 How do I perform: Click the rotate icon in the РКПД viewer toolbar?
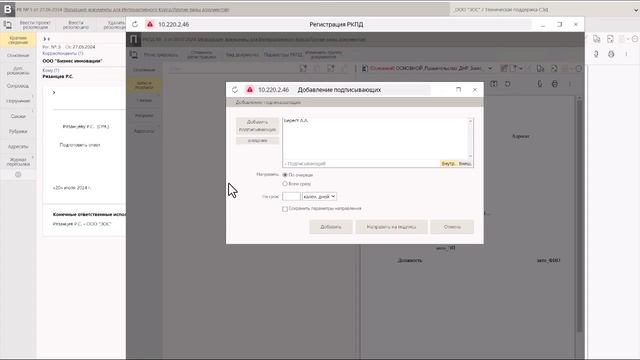click(x=507, y=84)
